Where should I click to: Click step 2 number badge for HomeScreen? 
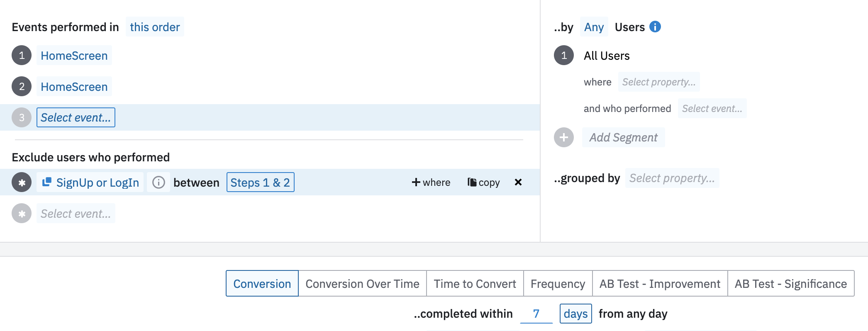point(22,86)
